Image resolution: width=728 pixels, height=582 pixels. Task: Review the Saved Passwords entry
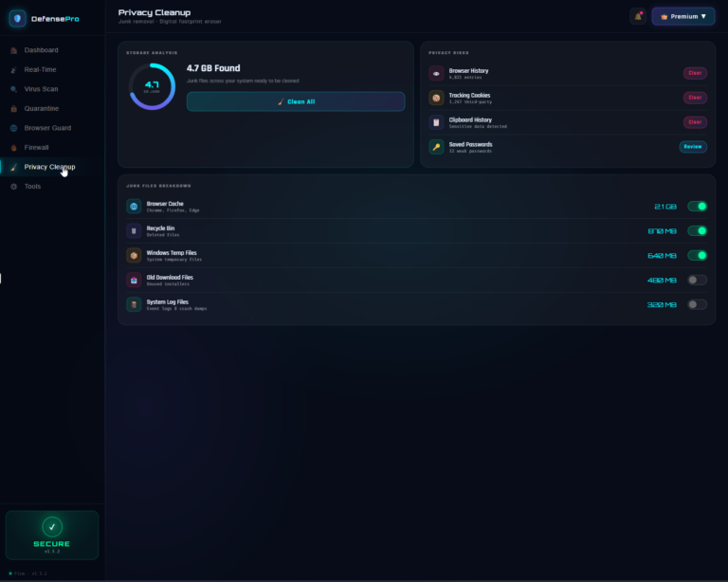tap(693, 147)
